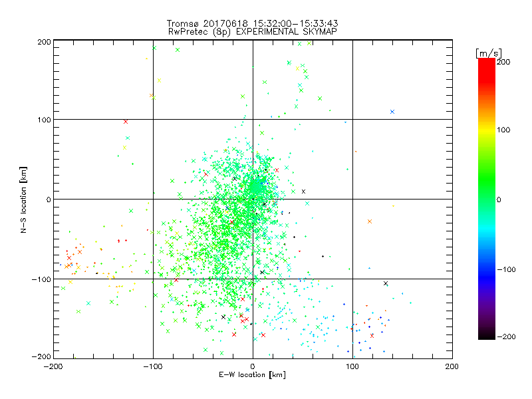Click the colorbar tick label '-200'
532x399 pixels.
click(507, 336)
